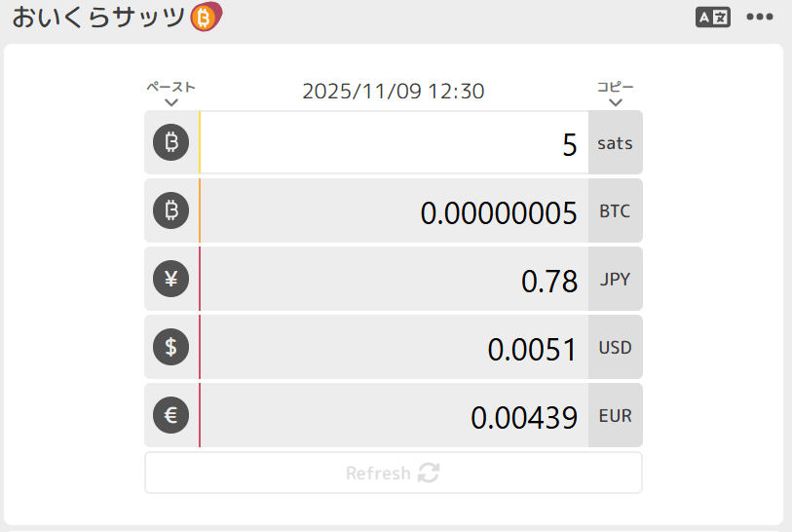Click the yen icon in the JPY row
The width and height of the screenshot is (792, 532).
pos(171,280)
